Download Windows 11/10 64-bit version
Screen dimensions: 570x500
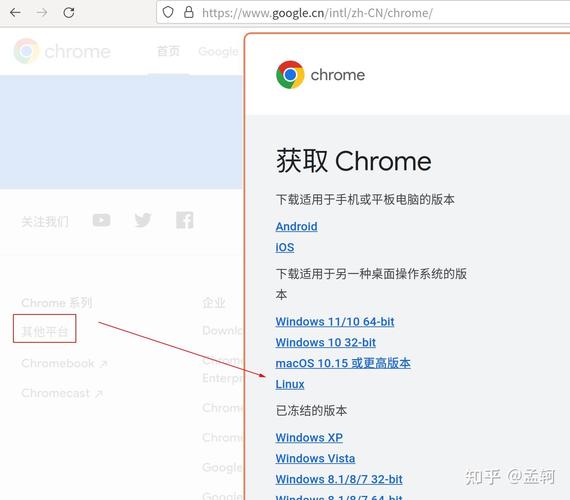[x=335, y=321]
